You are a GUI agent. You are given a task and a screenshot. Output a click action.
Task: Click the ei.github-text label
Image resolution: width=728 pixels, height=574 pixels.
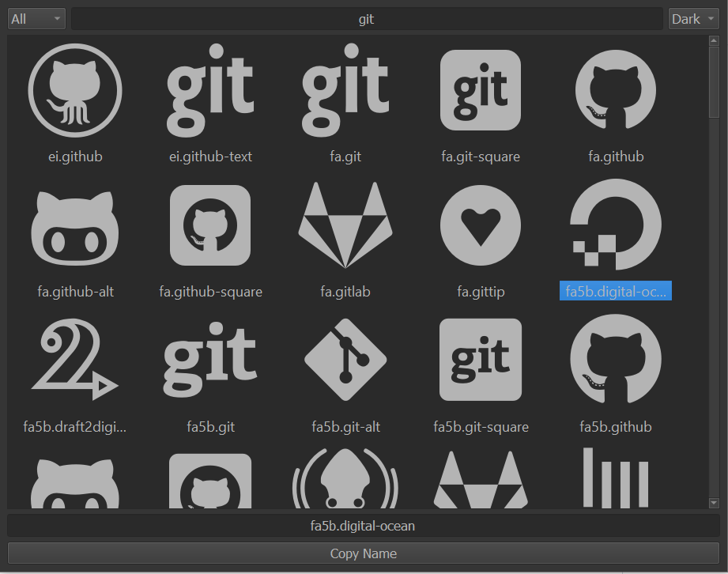point(210,157)
